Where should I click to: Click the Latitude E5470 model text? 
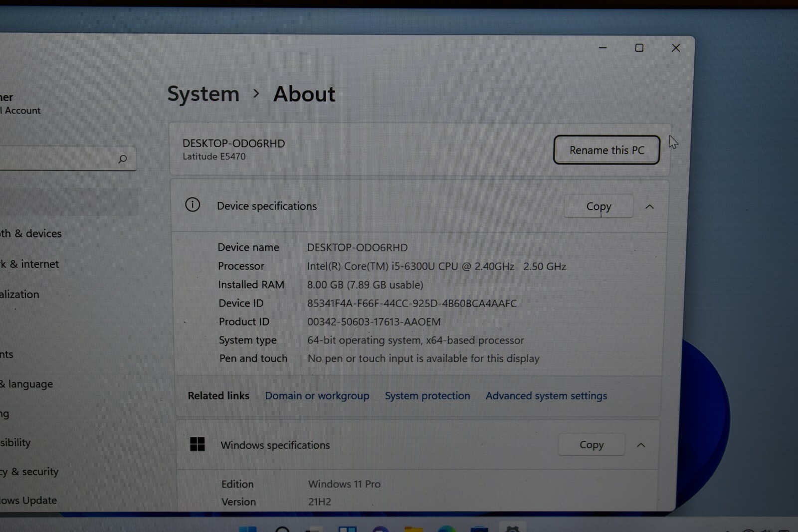click(214, 156)
